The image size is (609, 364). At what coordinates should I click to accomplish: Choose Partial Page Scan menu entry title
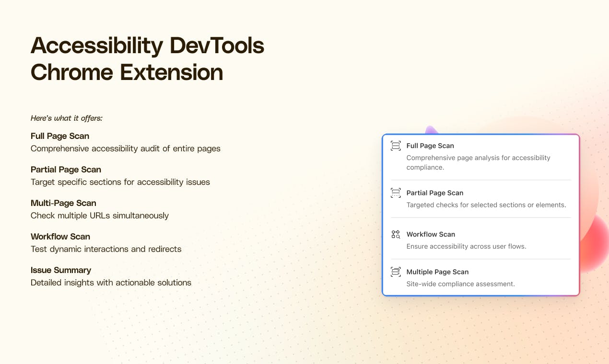435,193
